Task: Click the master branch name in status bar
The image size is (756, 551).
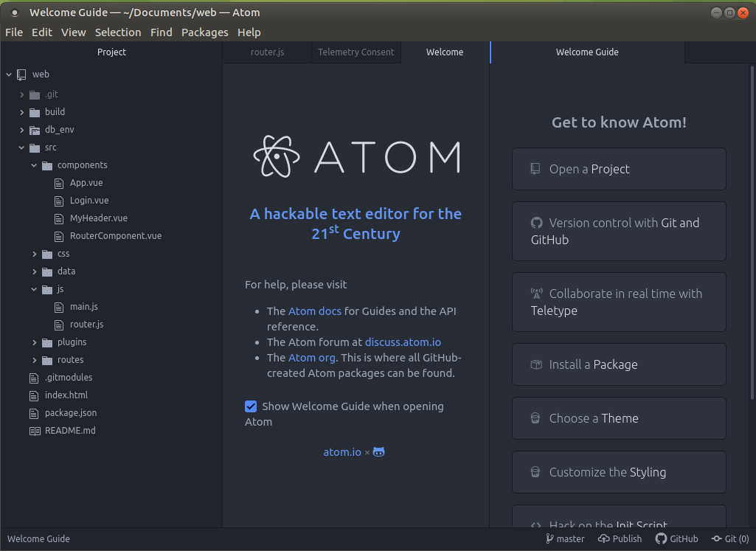Action: (570, 538)
